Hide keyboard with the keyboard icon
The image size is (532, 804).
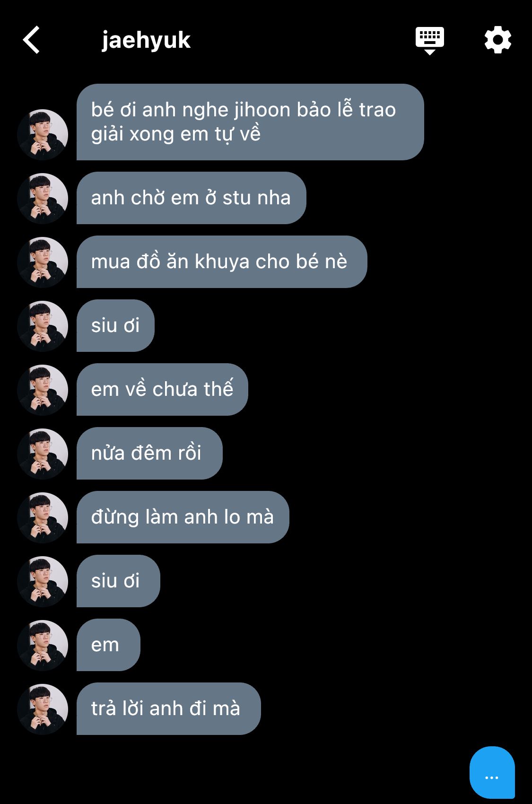coord(429,41)
